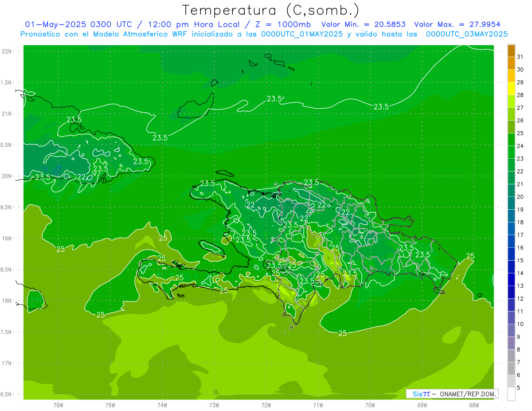Select the yellow swatch between 28 and 29
Screen dimensions: 532x411
[x=511, y=89]
